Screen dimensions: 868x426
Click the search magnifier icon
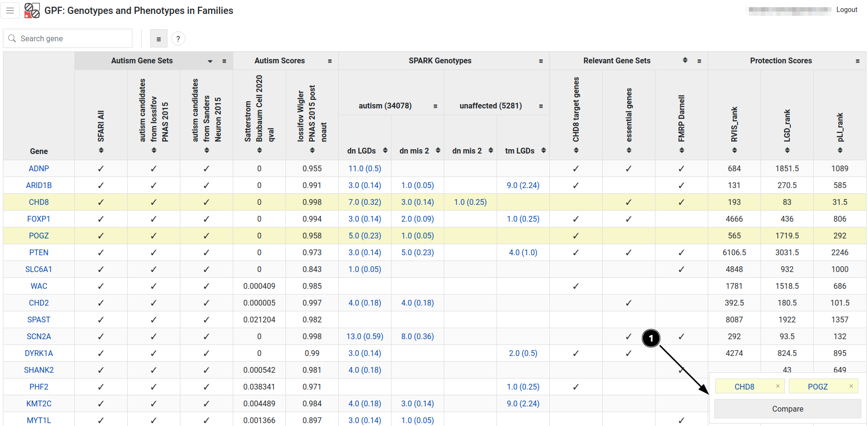click(12, 38)
